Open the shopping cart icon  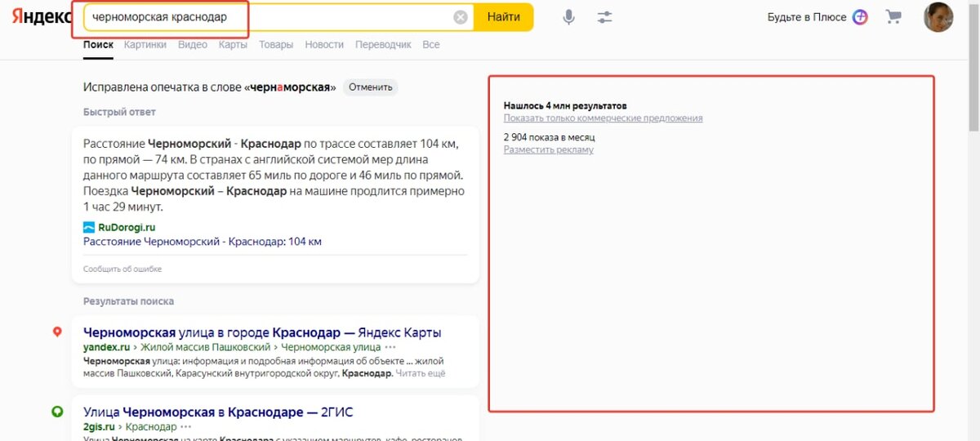894,16
